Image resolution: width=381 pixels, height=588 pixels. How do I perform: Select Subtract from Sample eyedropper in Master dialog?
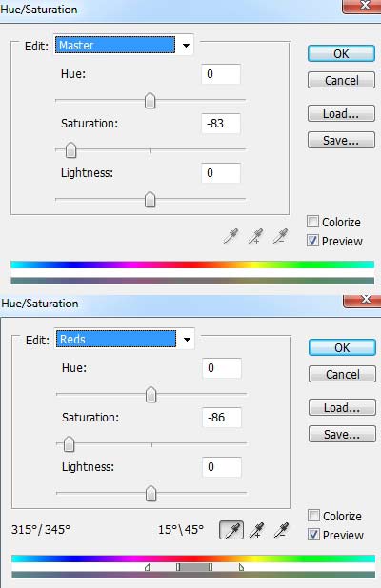281,236
